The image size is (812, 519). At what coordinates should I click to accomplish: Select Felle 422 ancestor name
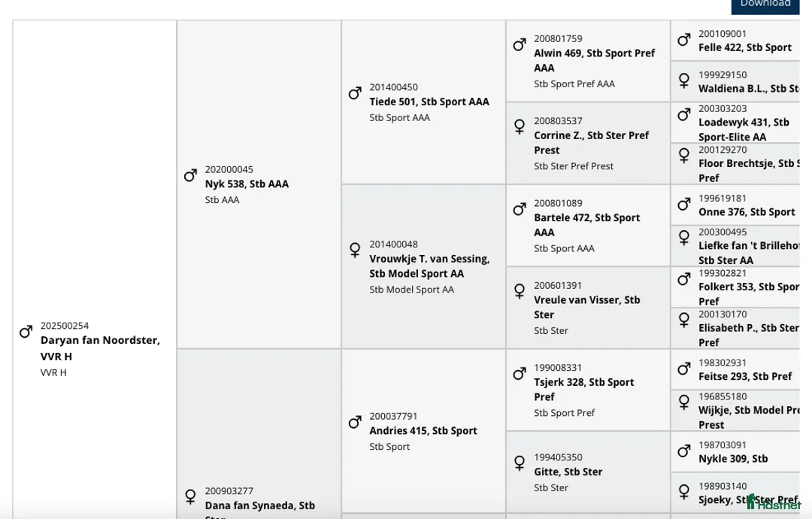pos(744,47)
